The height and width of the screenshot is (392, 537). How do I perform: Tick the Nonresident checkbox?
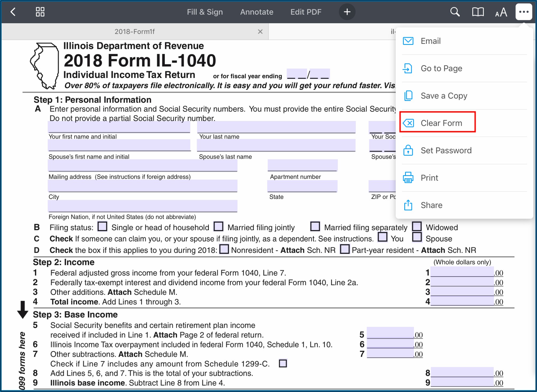224,249
